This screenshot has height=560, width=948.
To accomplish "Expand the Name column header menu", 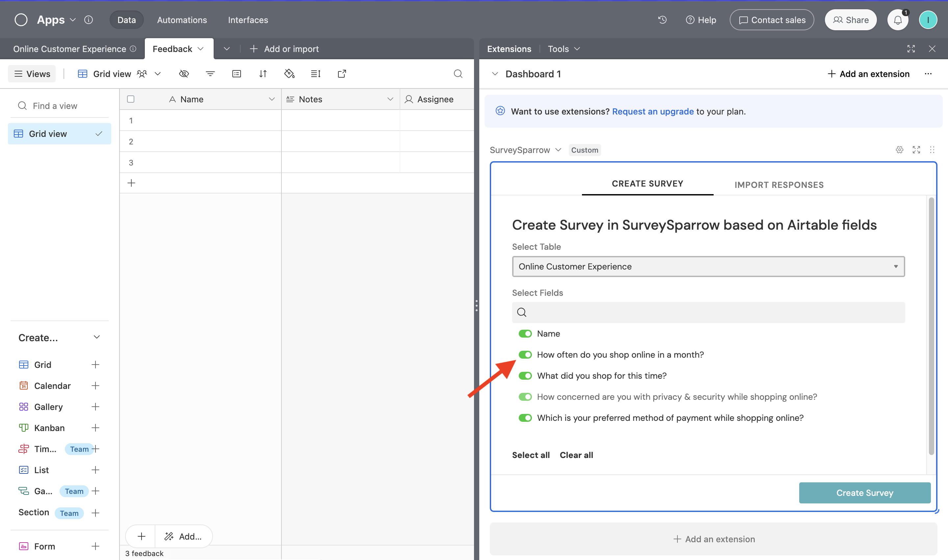I will [x=272, y=99].
